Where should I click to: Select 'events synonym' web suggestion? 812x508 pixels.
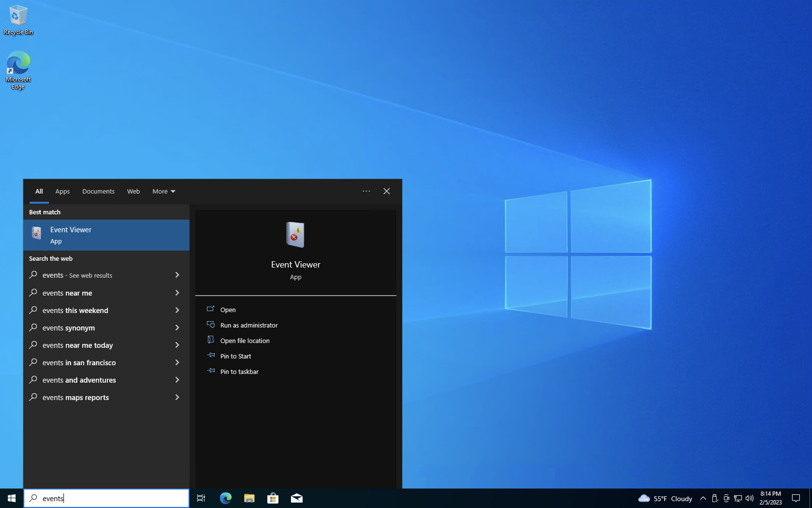106,328
